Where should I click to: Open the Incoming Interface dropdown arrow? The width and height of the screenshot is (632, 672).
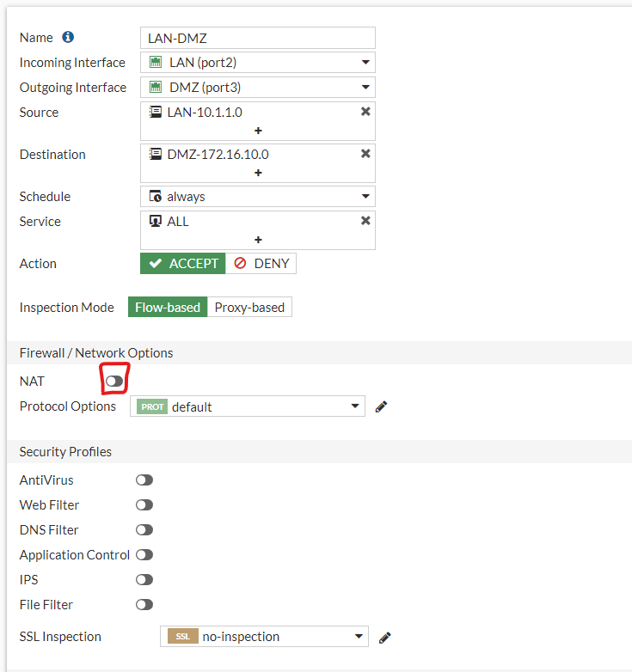pos(365,62)
